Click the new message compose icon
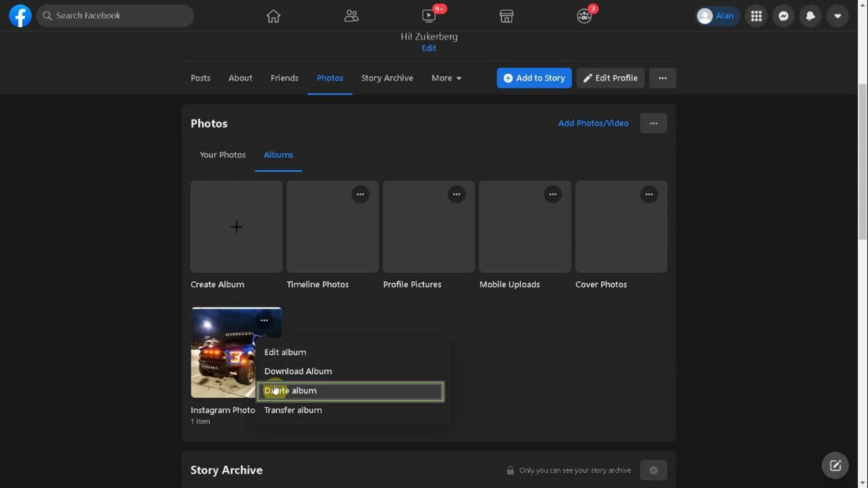This screenshot has width=868, height=488. [836, 465]
